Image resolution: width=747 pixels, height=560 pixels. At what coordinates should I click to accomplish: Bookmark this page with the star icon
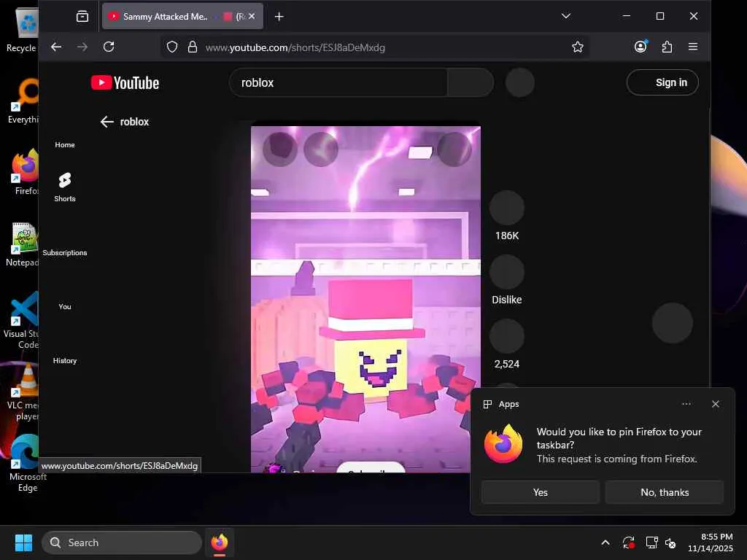coord(578,47)
